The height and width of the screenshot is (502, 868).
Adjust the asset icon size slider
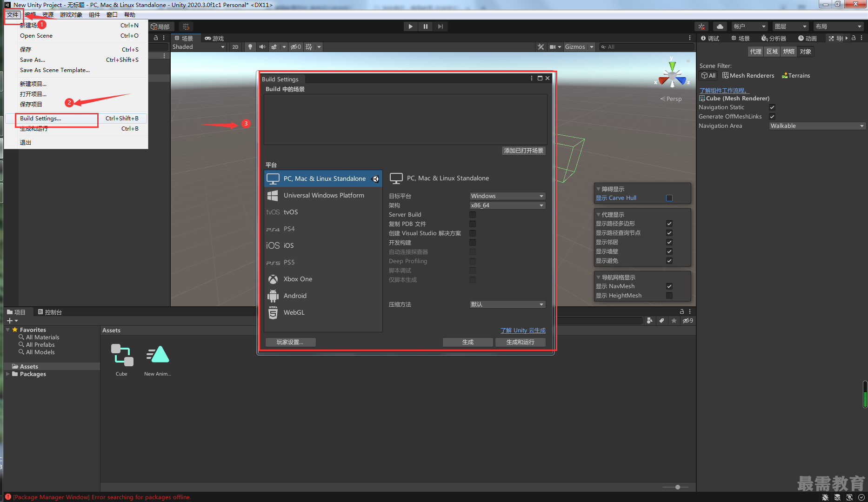click(x=677, y=487)
